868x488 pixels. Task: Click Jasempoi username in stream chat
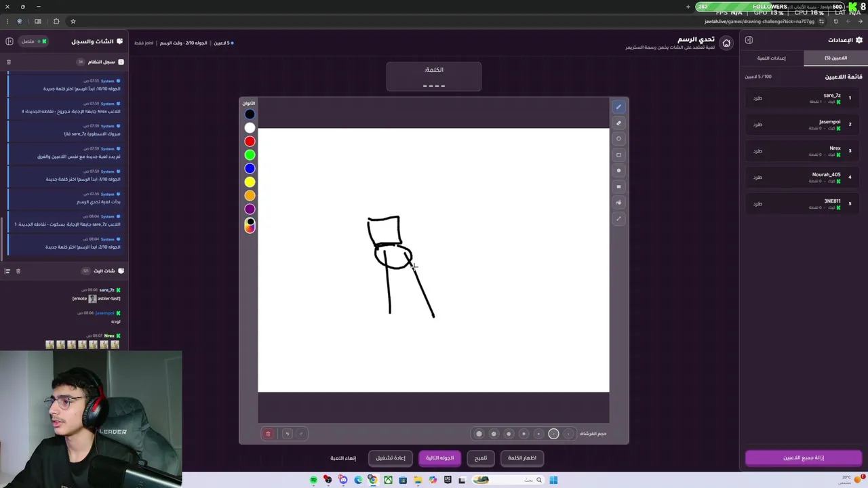tap(105, 313)
